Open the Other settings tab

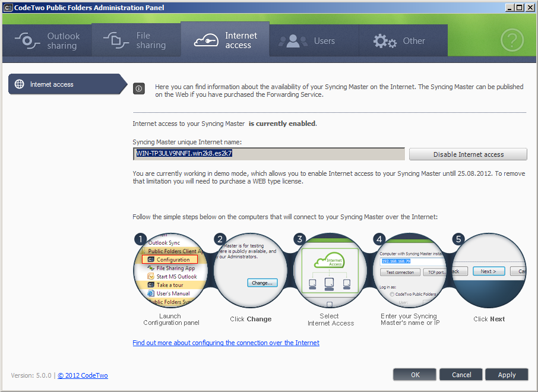click(x=403, y=40)
